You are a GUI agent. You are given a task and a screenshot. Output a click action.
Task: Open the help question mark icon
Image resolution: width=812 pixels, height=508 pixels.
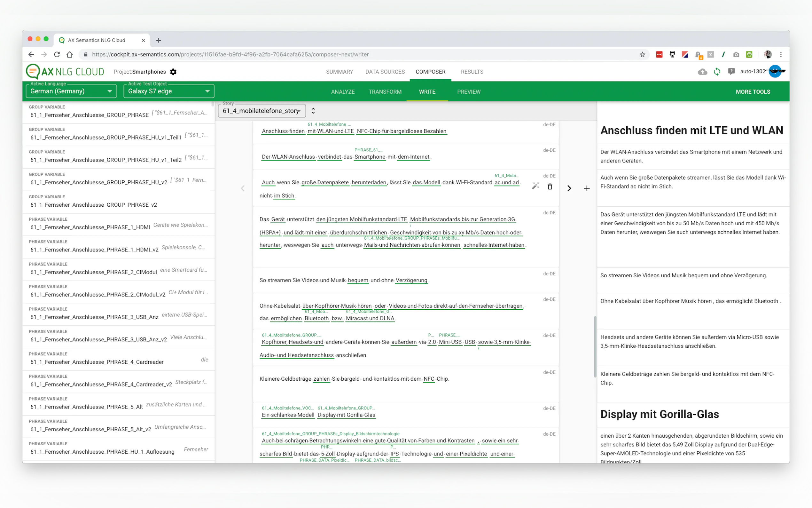click(x=731, y=72)
